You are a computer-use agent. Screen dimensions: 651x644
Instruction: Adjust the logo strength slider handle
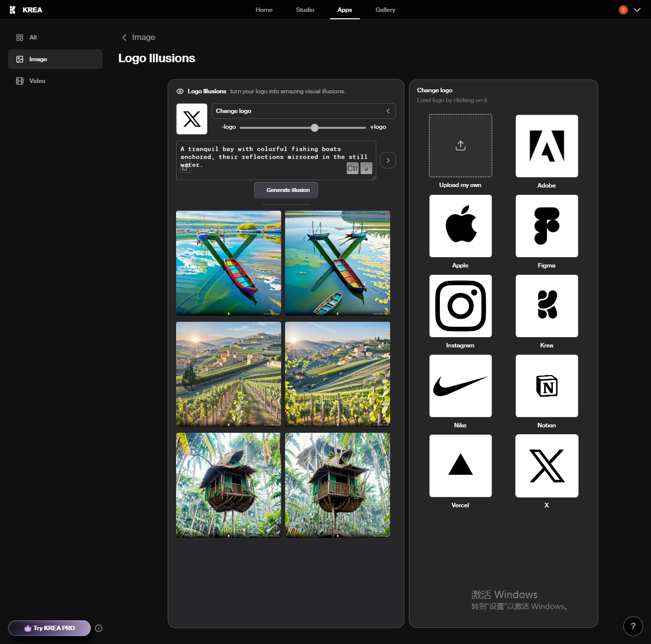click(315, 128)
